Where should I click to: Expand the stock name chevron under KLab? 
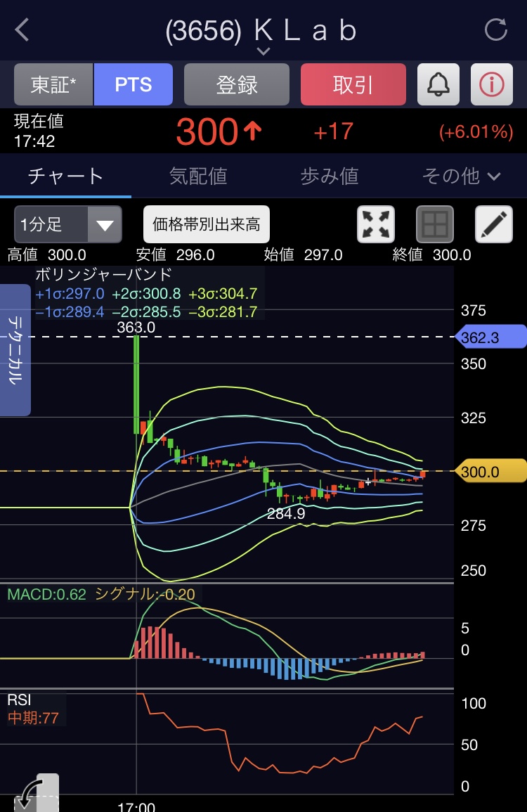pyautogui.click(x=263, y=51)
